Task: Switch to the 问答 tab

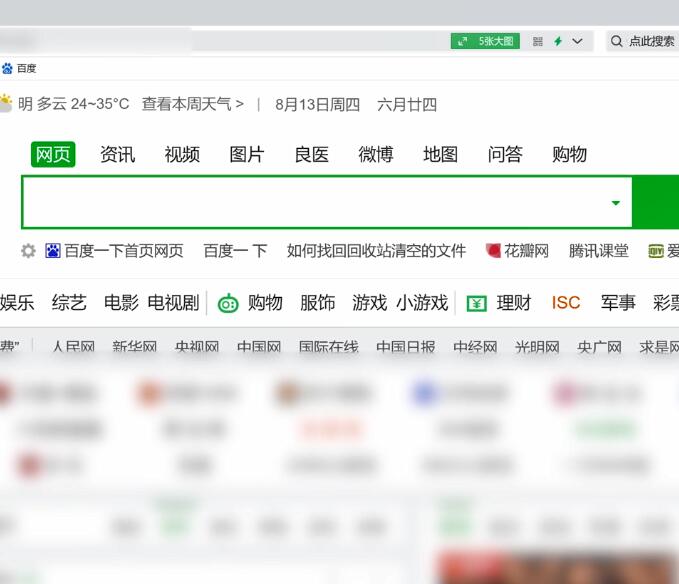Action: [x=505, y=155]
